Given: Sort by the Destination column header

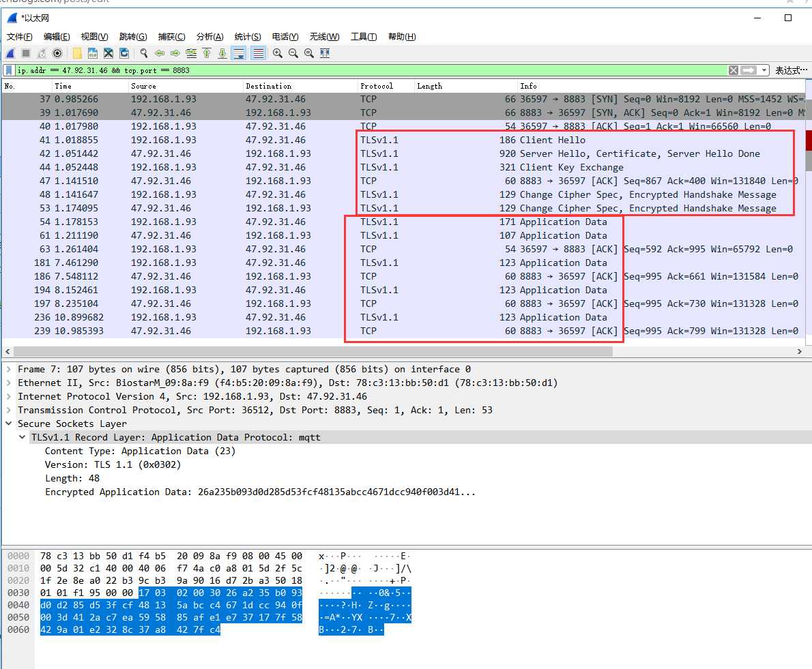Looking at the screenshot, I should [300, 86].
